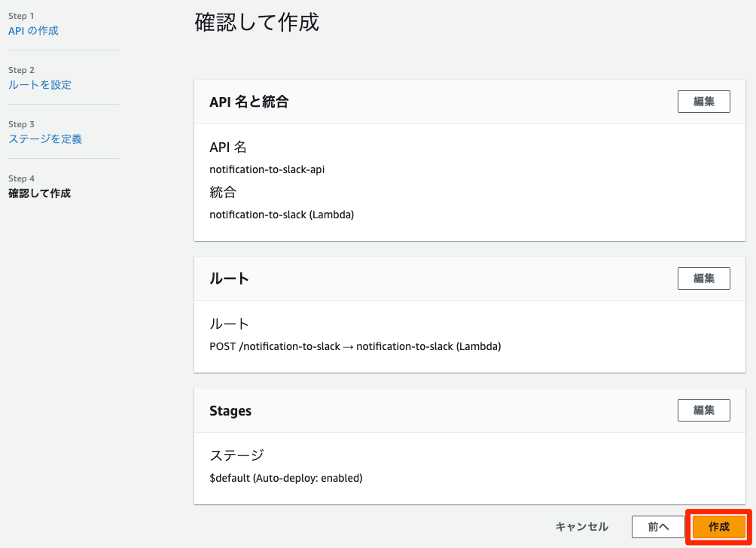Click 編集 in the API 名と統合 section
This screenshot has height=548, width=756.
coord(703,102)
